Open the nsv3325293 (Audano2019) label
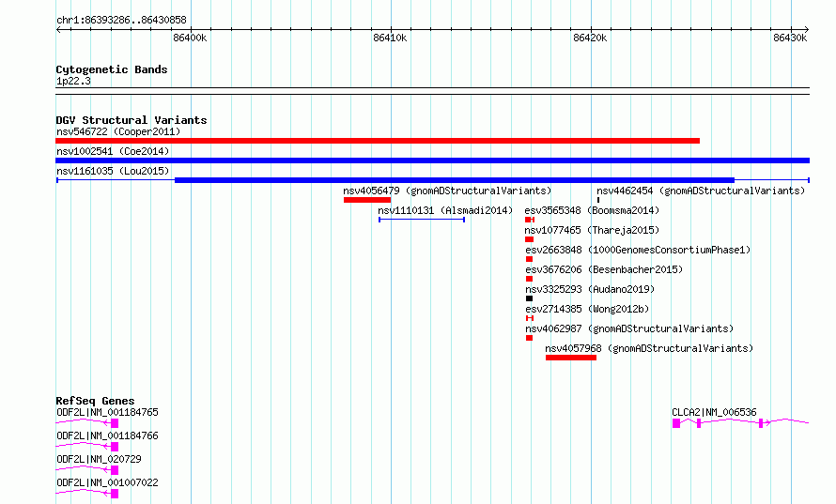Image resolution: width=836 pixels, height=504 pixels. [590, 289]
